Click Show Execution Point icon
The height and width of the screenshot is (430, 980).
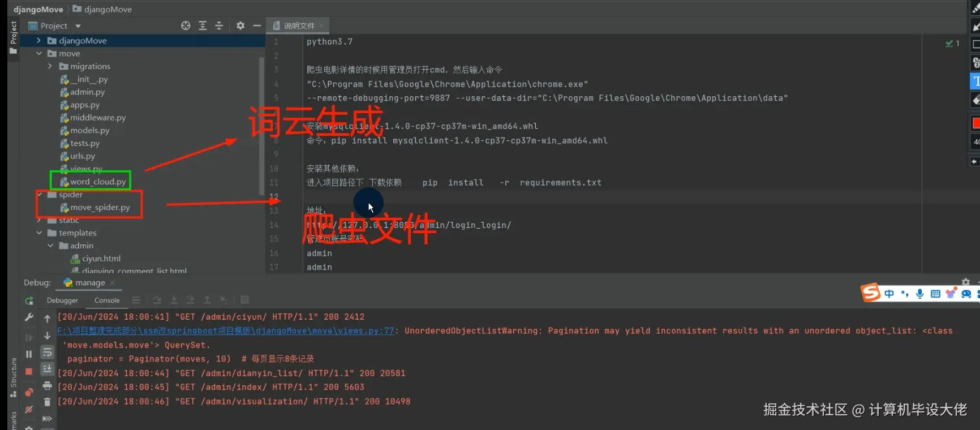136,300
